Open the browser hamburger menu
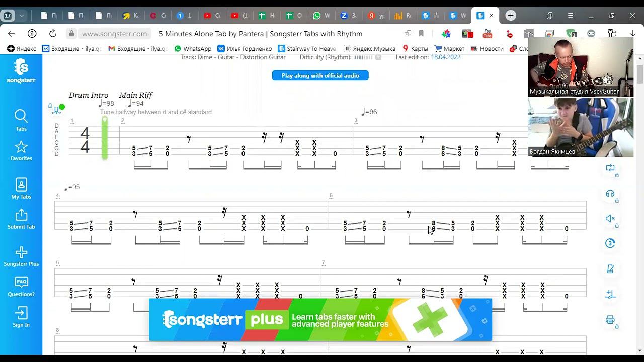 pos(570,16)
